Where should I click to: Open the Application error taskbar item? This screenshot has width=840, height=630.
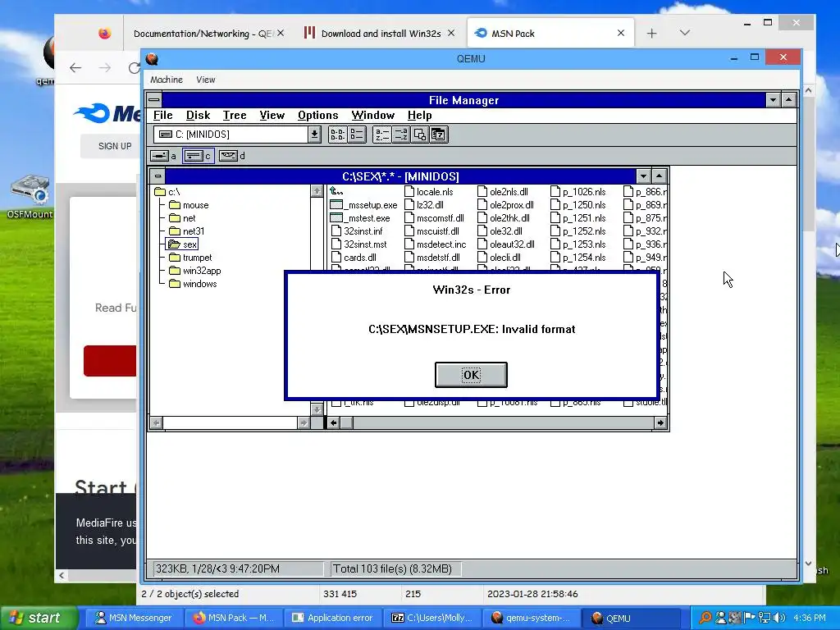[x=333, y=618]
